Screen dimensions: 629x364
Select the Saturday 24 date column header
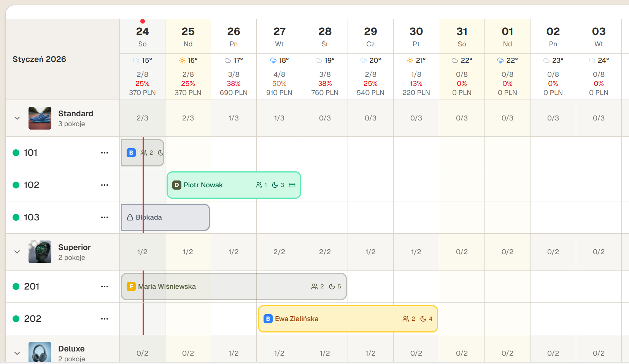click(x=142, y=36)
